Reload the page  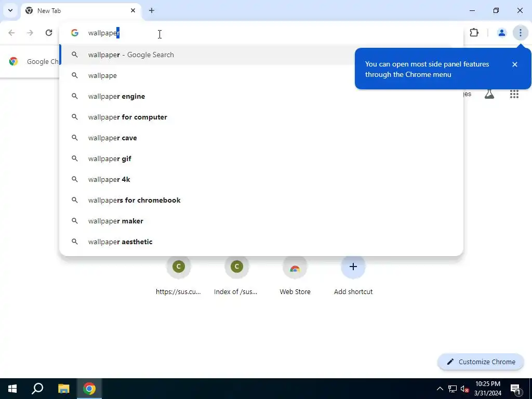[49, 33]
